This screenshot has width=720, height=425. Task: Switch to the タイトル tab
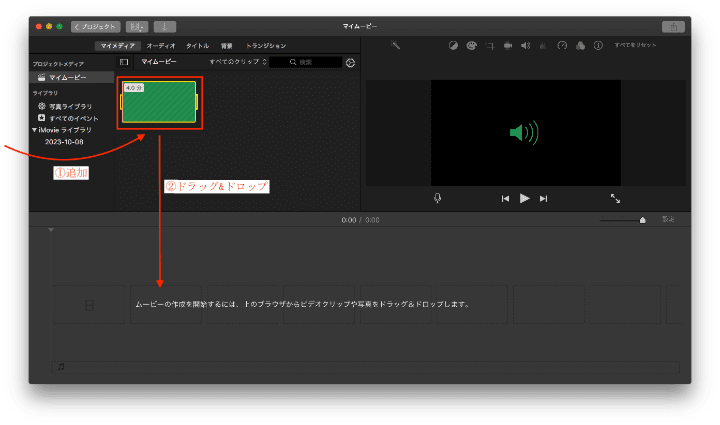[197, 46]
